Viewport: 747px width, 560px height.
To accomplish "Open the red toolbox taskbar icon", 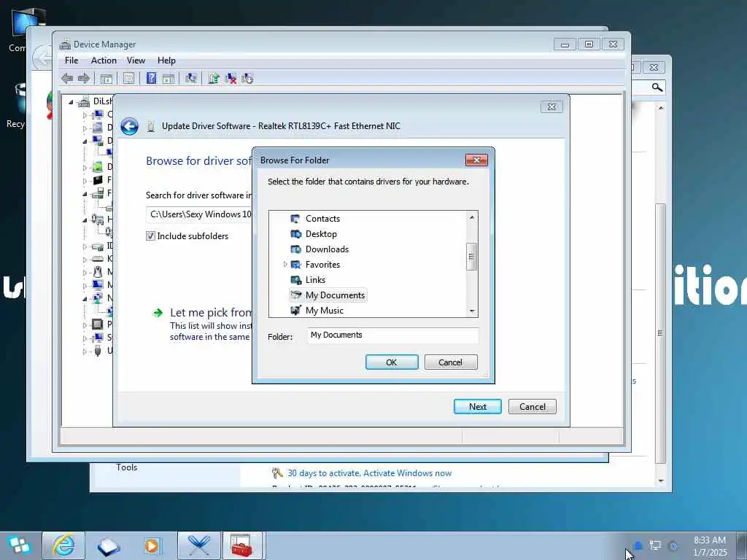I will [x=241, y=545].
